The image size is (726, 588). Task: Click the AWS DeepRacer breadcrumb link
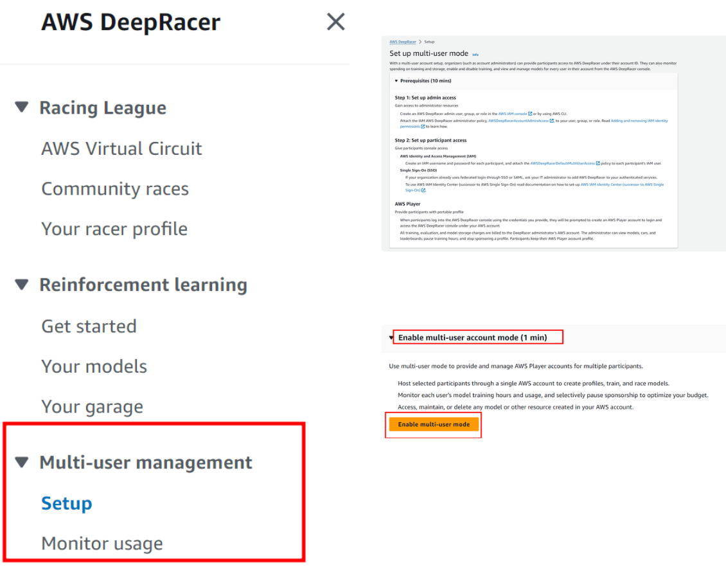click(402, 42)
